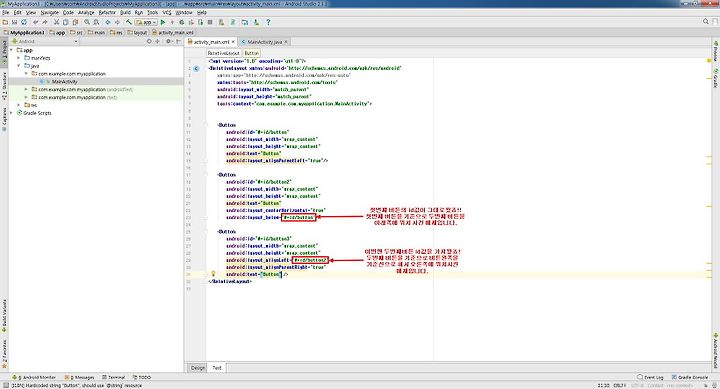720x389 pixels.
Task: Click the Replace toolbar icon
Action: tap(96, 22)
